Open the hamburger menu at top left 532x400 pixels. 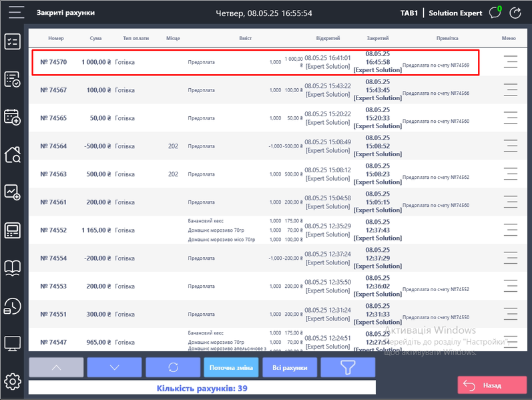point(15,13)
